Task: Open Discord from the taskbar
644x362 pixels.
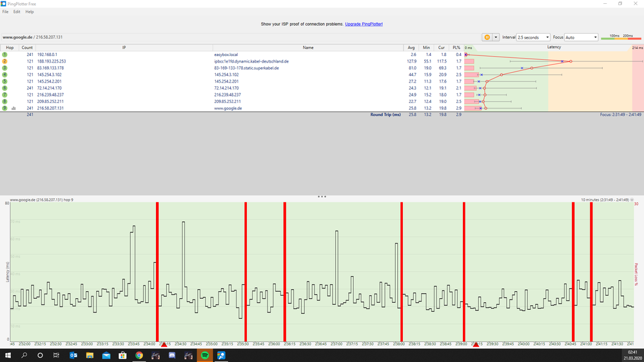Action: (x=172, y=356)
